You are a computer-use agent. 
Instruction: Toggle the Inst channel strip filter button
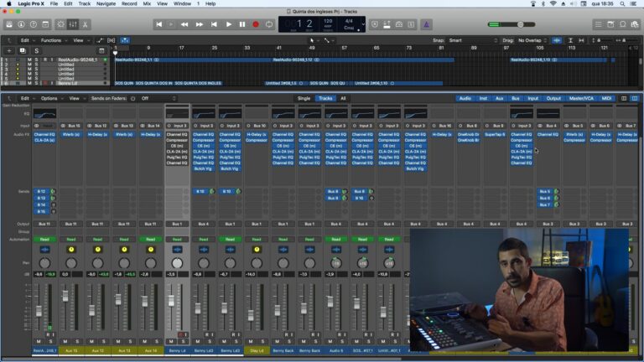click(483, 99)
